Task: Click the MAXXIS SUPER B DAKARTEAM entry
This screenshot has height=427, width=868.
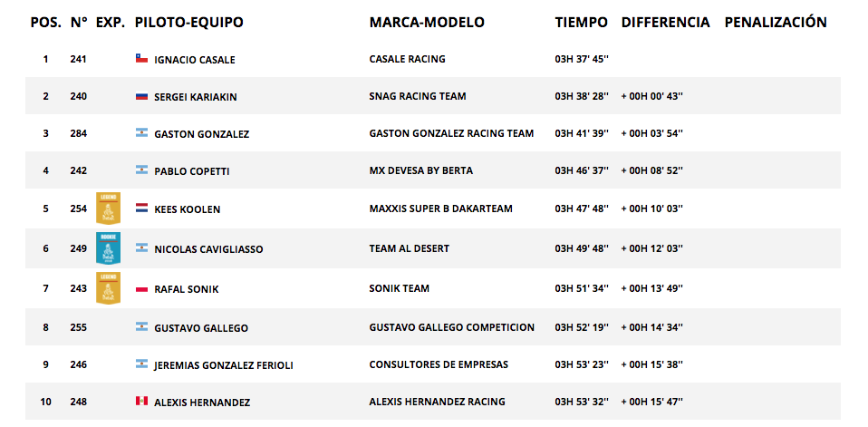Action: point(440,209)
